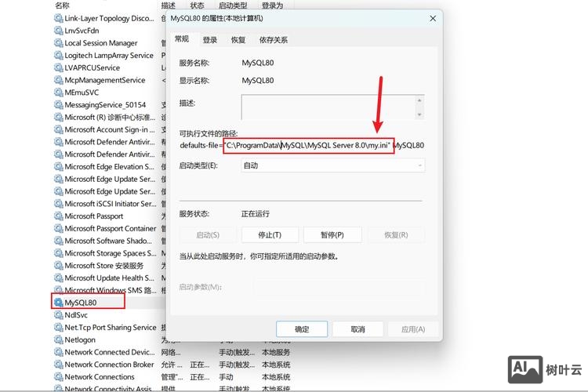Click the gear icon beside Network Connected Devices

58,352
